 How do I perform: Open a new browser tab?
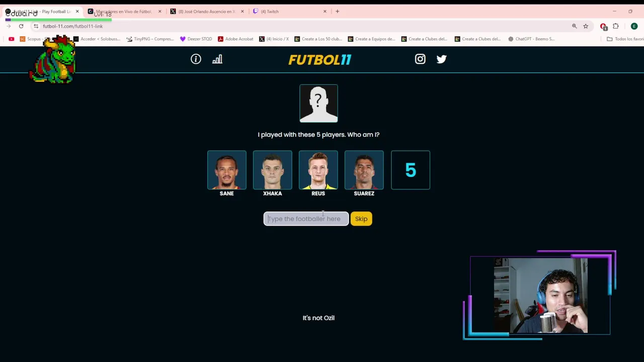(x=338, y=11)
